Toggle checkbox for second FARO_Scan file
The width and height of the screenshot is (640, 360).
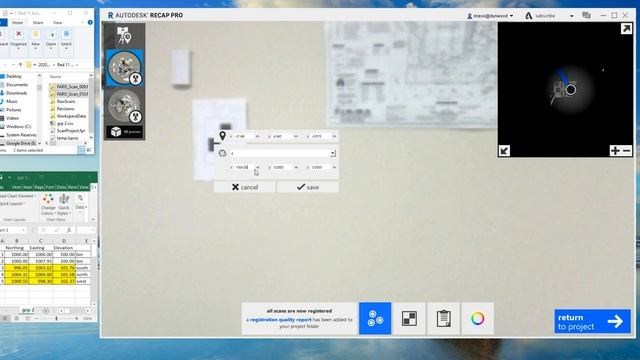[52, 94]
